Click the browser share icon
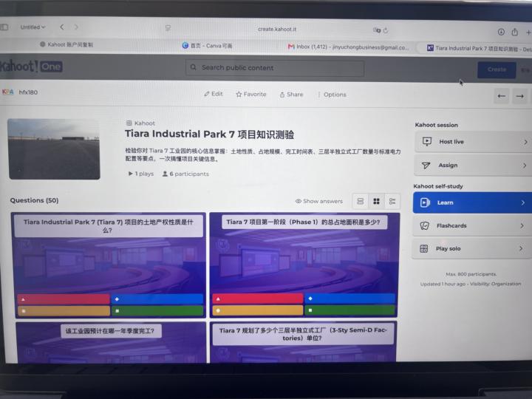This screenshot has width=532, height=399. [x=515, y=32]
